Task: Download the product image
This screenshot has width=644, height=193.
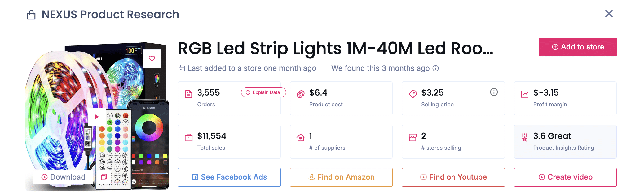Action: pyautogui.click(x=63, y=177)
